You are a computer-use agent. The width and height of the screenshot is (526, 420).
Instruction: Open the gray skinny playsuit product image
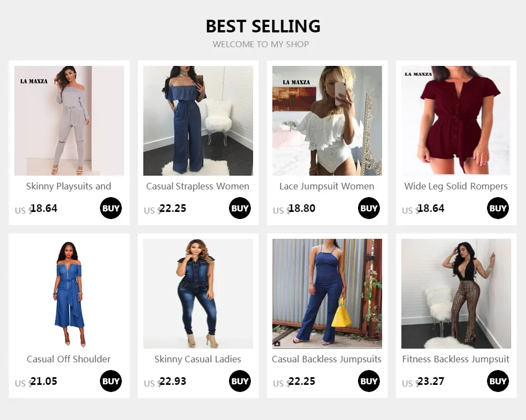coord(69,121)
